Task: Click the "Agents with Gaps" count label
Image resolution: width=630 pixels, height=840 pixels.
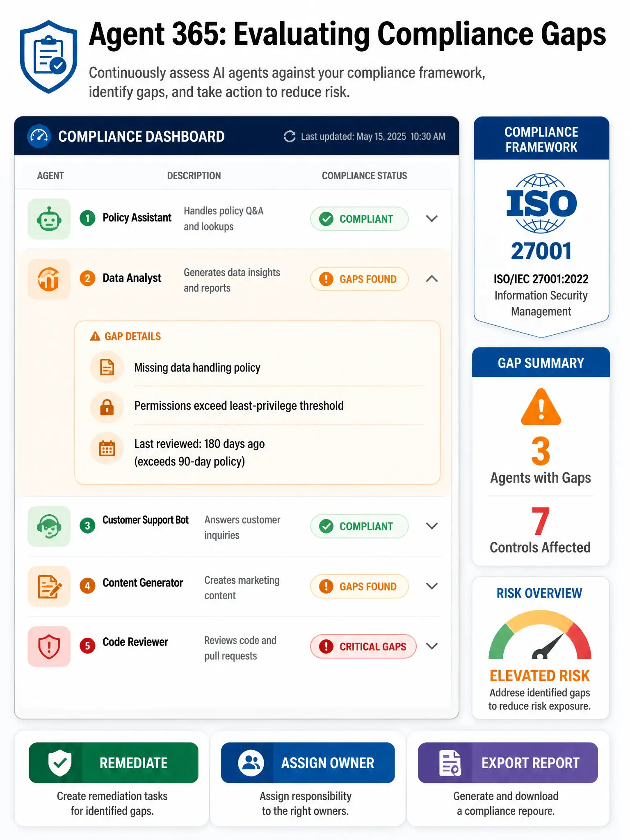Action: point(541,478)
